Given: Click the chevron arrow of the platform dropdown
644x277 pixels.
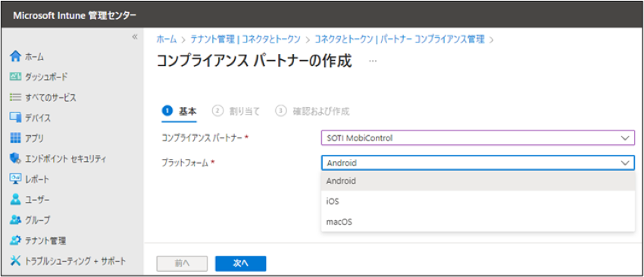Looking at the screenshot, I should [x=625, y=163].
